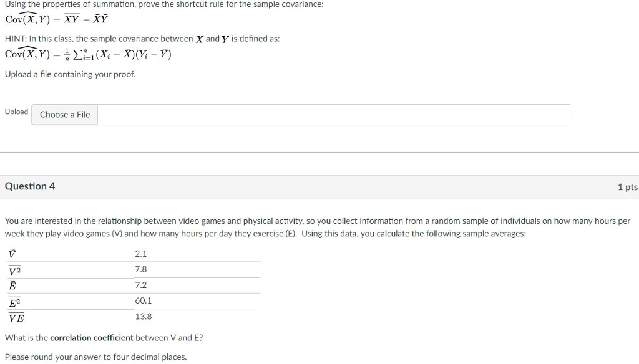639x364 pixels.
Task: Click the V² table cell showing 7.8
Action: pos(141,269)
